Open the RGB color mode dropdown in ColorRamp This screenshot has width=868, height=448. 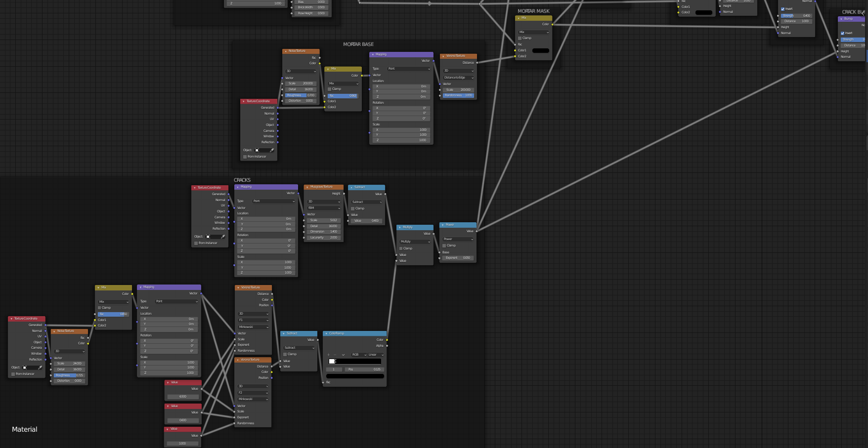359,355
